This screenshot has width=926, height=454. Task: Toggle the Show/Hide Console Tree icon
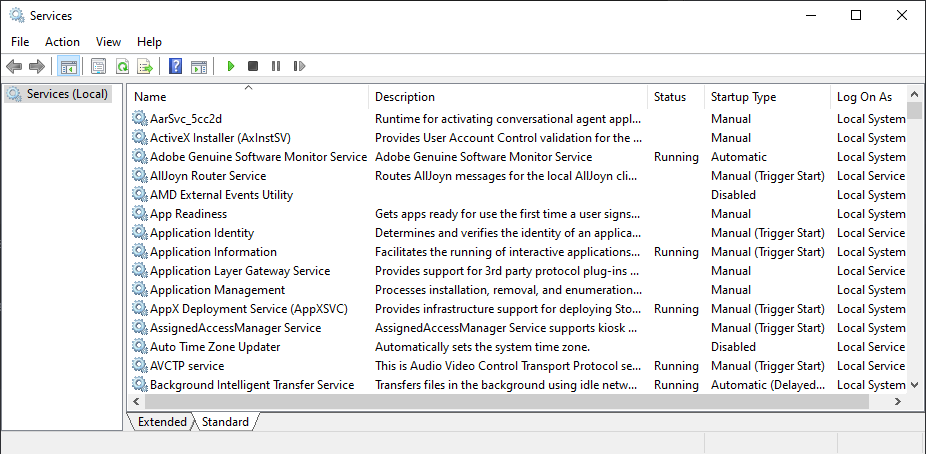69,66
